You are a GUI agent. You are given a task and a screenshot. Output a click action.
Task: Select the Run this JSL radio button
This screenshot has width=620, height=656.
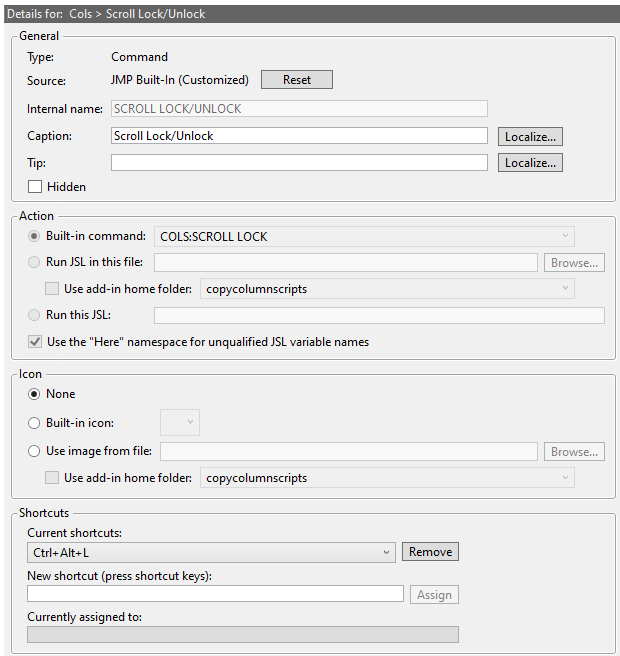(x=35, y=316)
